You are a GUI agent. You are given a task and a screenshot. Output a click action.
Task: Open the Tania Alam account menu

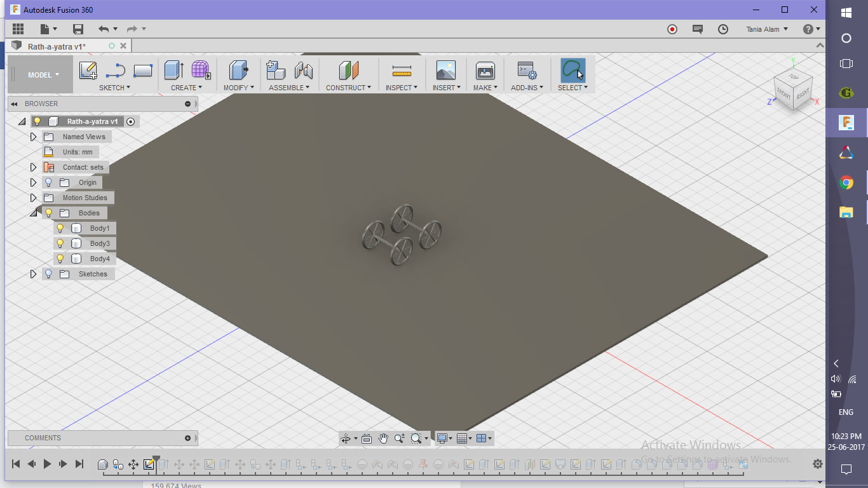point(767,29)
